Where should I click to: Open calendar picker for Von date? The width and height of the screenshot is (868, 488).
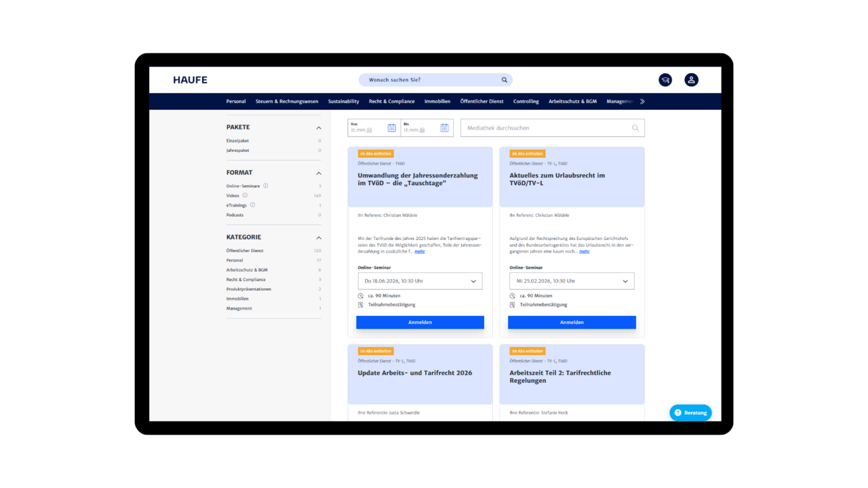coord(391,128)
